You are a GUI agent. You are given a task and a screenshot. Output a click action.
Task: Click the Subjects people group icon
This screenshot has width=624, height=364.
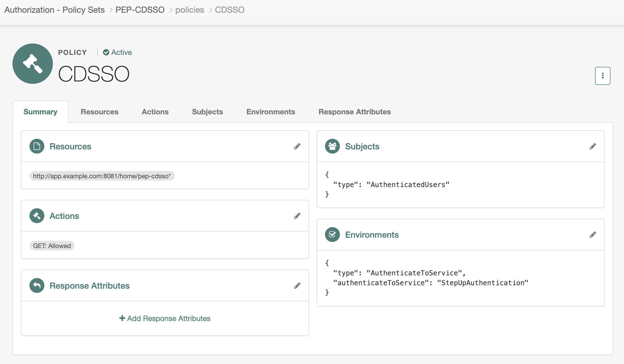pos(332,146)
